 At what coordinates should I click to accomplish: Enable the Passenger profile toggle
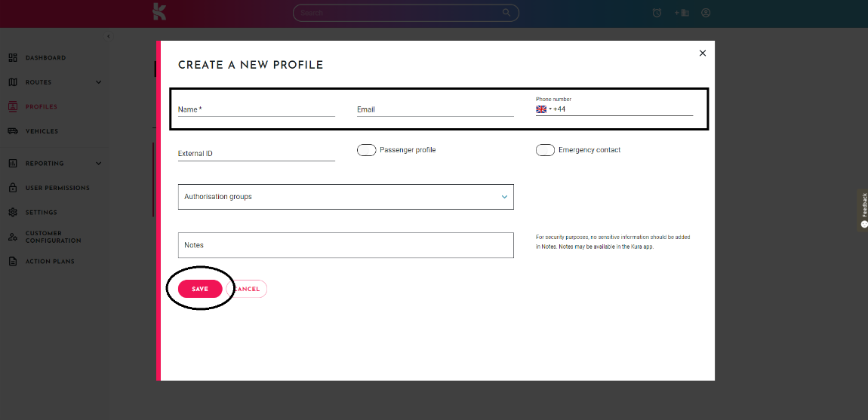point(367,150)
